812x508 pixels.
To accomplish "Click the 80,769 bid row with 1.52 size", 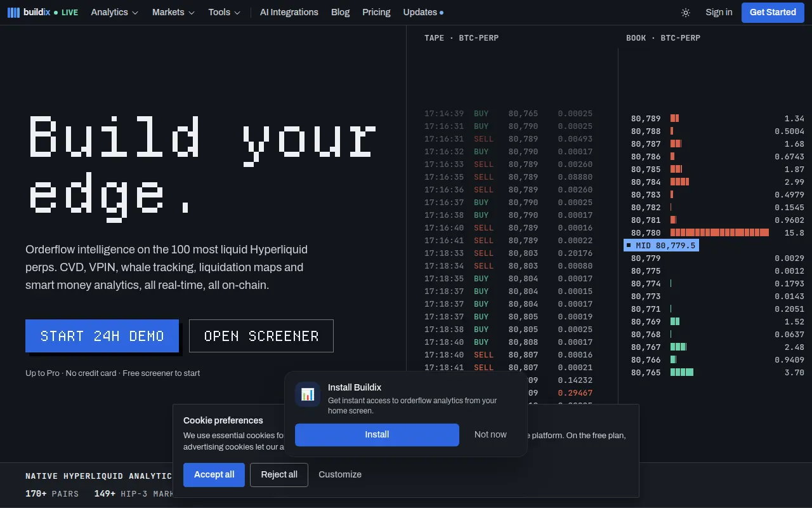I will (x=717, y=322).
